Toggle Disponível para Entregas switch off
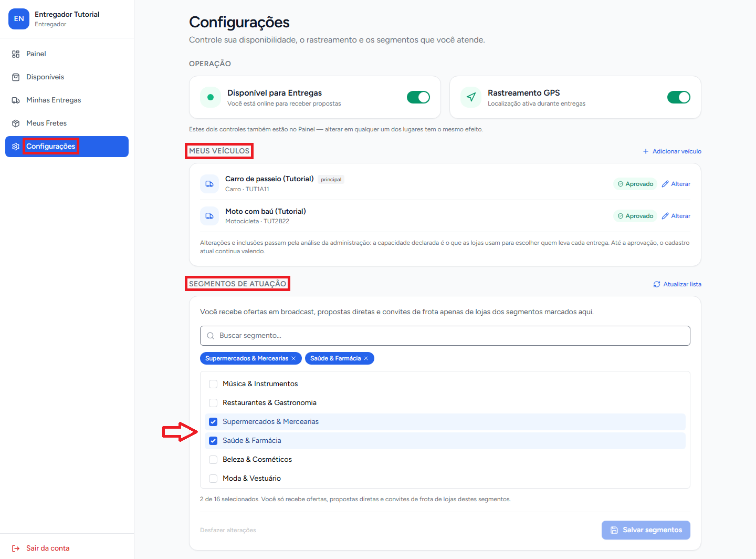Image resolution: width=756 pixels, height=559 pixels. click(x=418, y=97)
